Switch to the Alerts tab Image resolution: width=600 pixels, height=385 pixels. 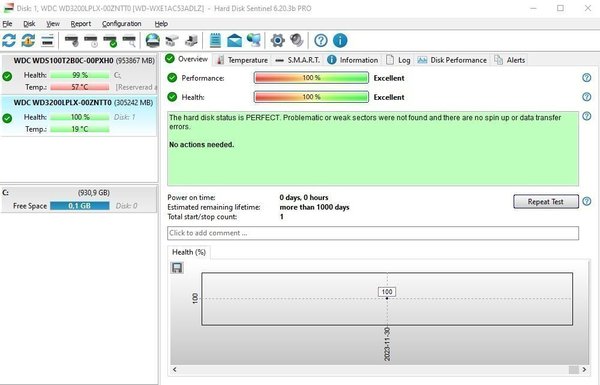[x=510, y=60]
